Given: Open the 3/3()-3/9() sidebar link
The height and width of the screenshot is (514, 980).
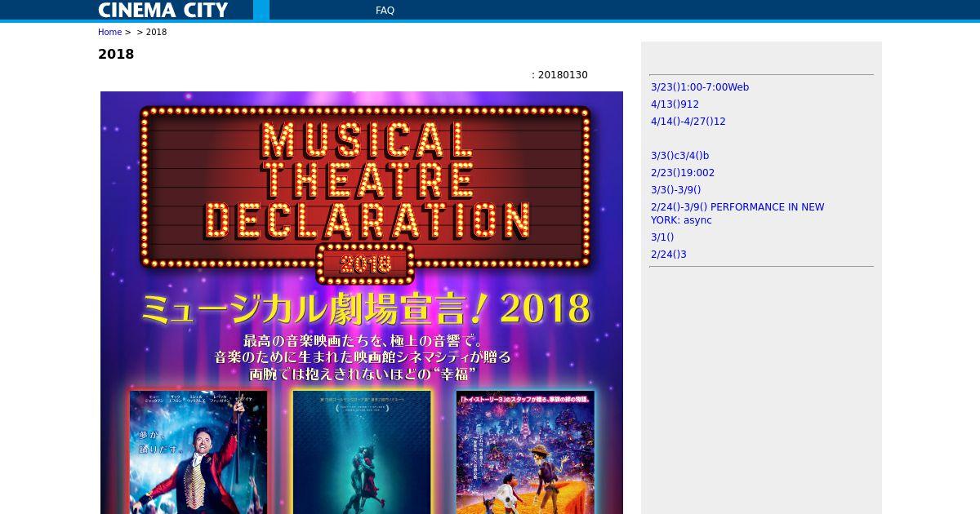Looking at the screenshot, I should [676, 190].
